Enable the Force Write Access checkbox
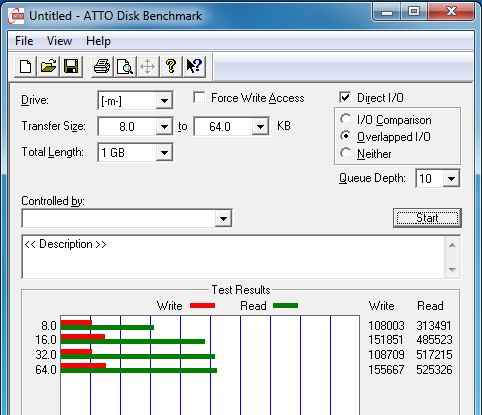 [x=199, y=98]
